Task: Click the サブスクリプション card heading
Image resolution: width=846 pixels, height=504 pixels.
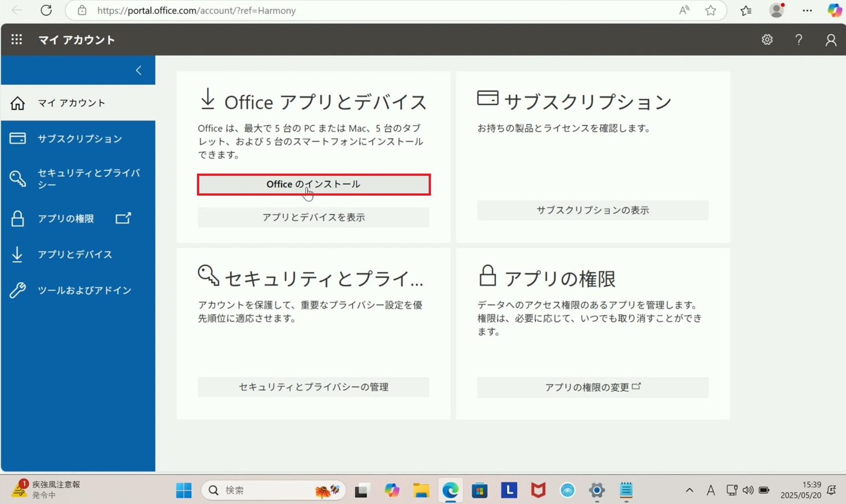Action: pyautogui.click(x=588, y=102)
